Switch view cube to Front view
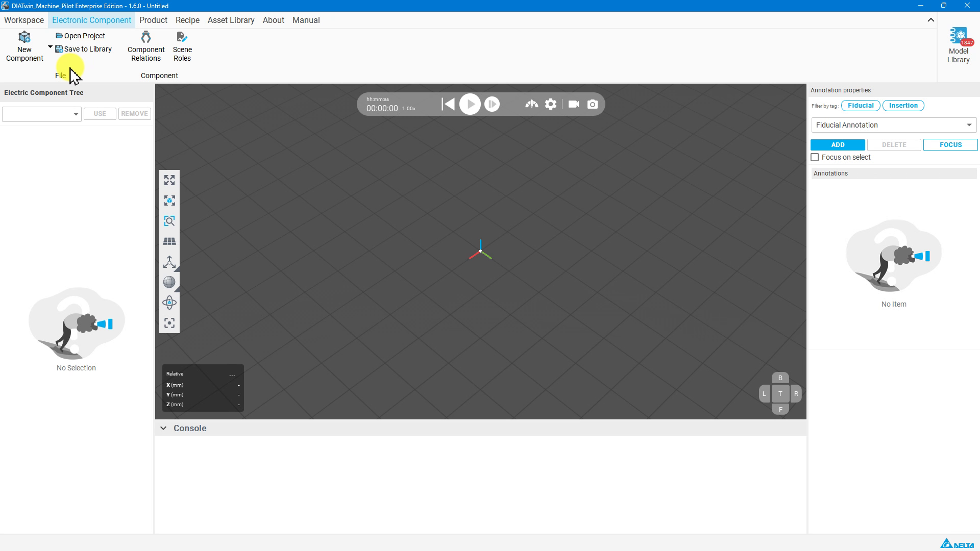 pos(780,409)
